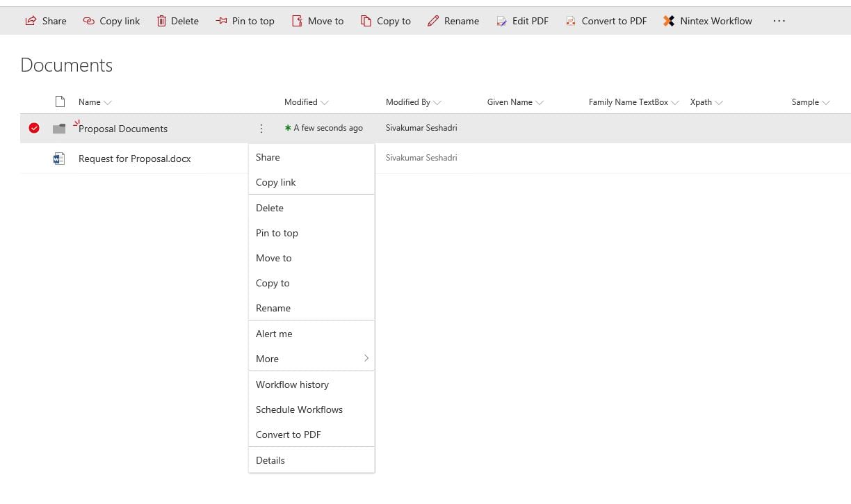Open the Given Name column dropdown
The width and height of the screenshot is (851, 504).
(x=540, y=102)
